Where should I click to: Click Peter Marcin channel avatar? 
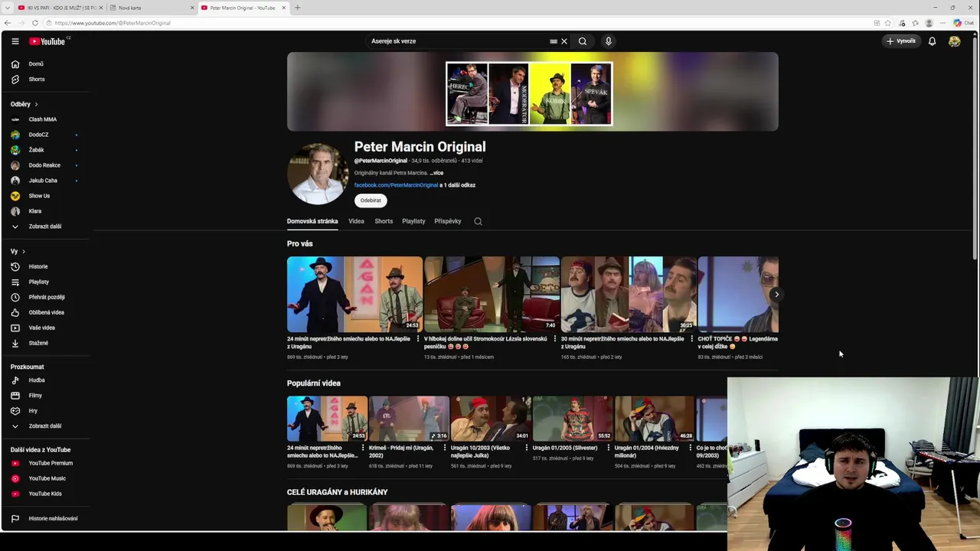pyautogui.click(x=318, y=174)
